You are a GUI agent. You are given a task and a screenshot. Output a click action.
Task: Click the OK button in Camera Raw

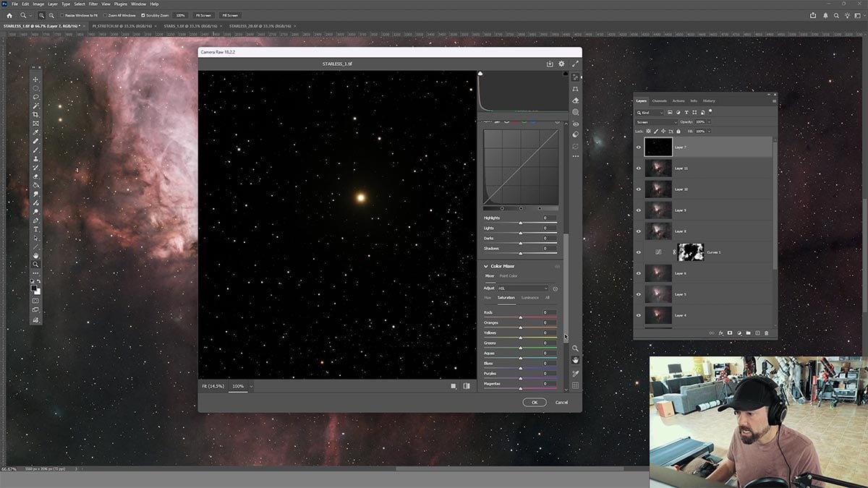tap(535, 402)
